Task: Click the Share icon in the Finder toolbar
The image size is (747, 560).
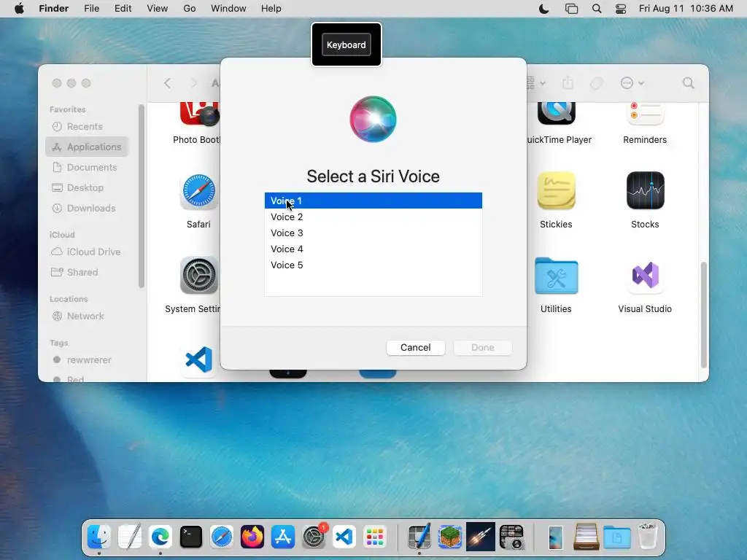Action: click(568, 83)
